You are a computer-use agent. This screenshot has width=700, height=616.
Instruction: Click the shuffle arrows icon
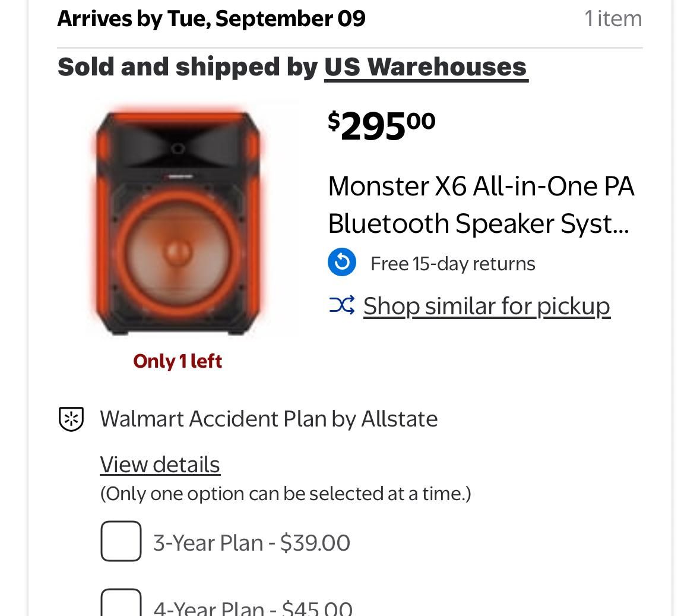click(342, 305)
